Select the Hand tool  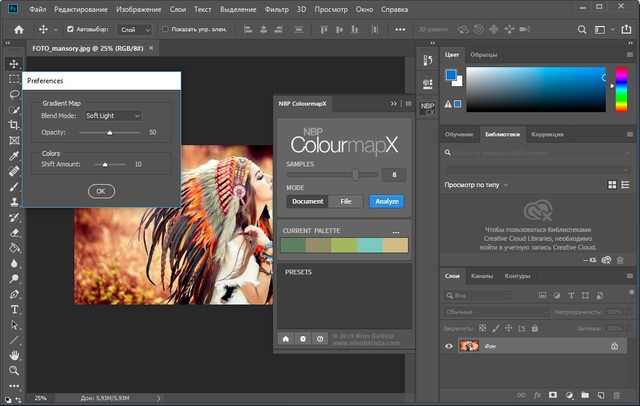[15, 355]
